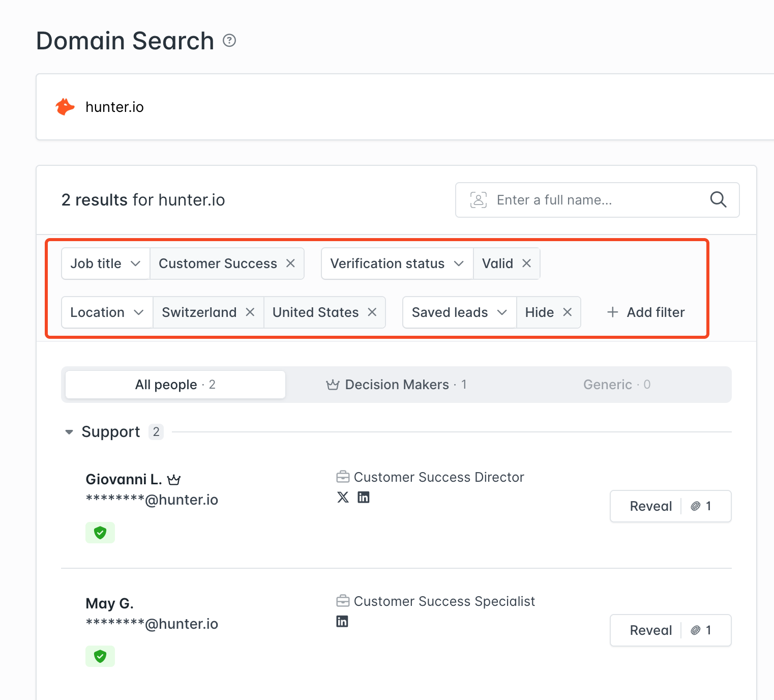Screen dimensions: 774x700
Task: Reveal Giovanni L.'s email address
Action: click(x=650, y=506)
